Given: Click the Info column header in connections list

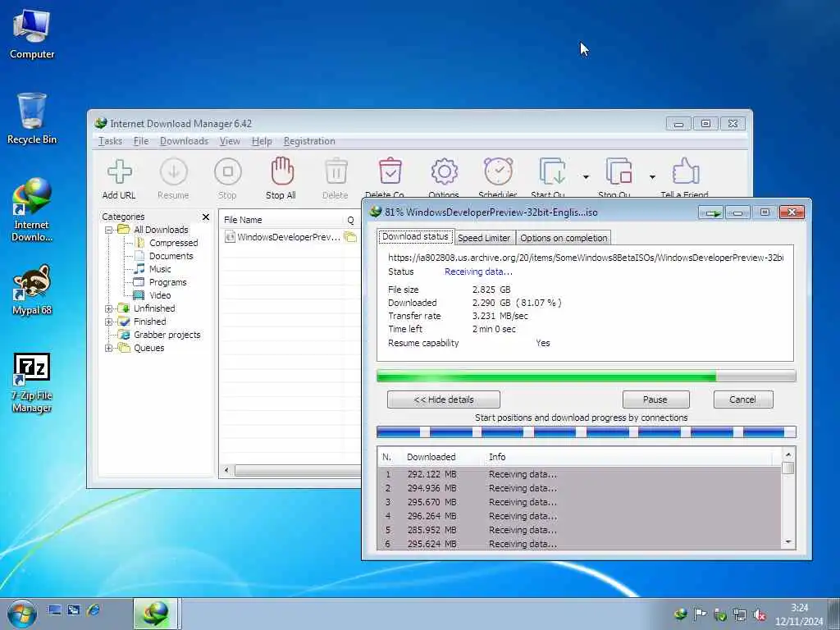Looking at the screenshot, I should click(x=497, y=457).
